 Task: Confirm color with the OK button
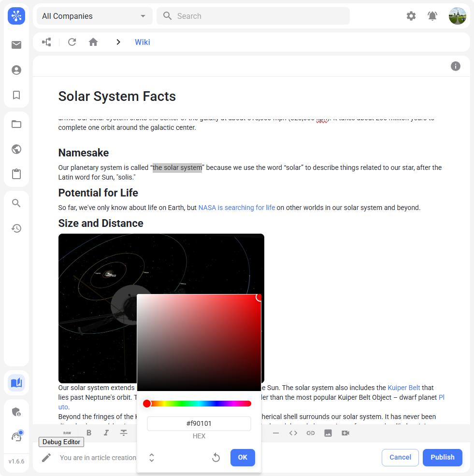[x=243, y=458]
